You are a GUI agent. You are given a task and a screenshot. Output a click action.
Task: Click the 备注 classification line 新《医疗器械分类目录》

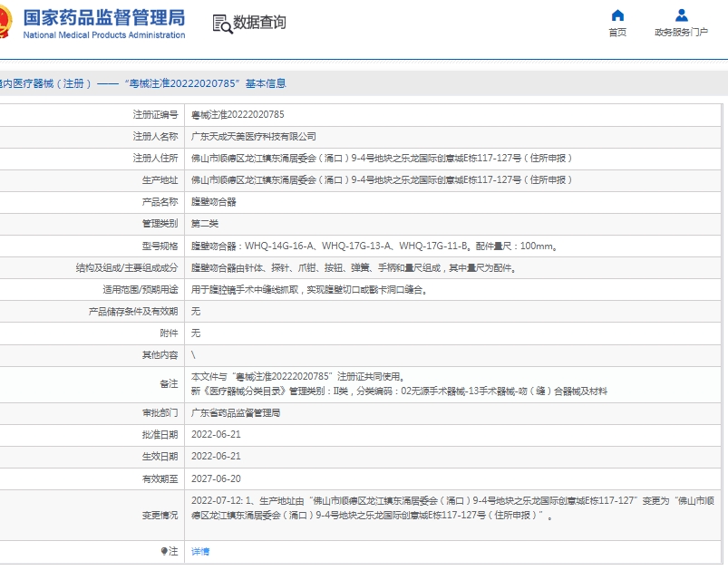399,391
